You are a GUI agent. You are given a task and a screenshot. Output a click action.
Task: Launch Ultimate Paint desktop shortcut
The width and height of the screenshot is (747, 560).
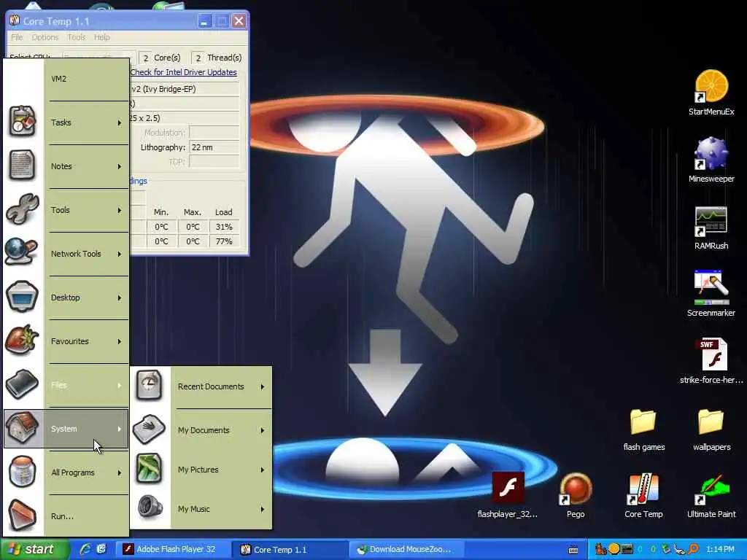(711, 495)
